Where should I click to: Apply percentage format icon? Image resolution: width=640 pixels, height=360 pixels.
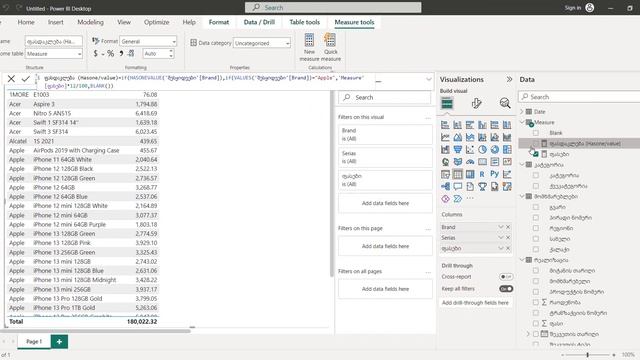(111, 53)
